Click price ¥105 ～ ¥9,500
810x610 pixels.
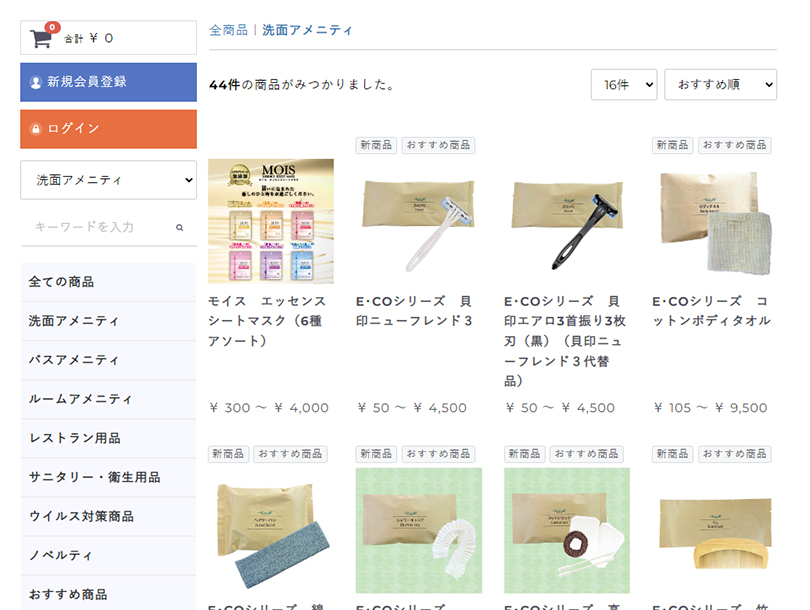pyautogui.click(x=710, y=408)
